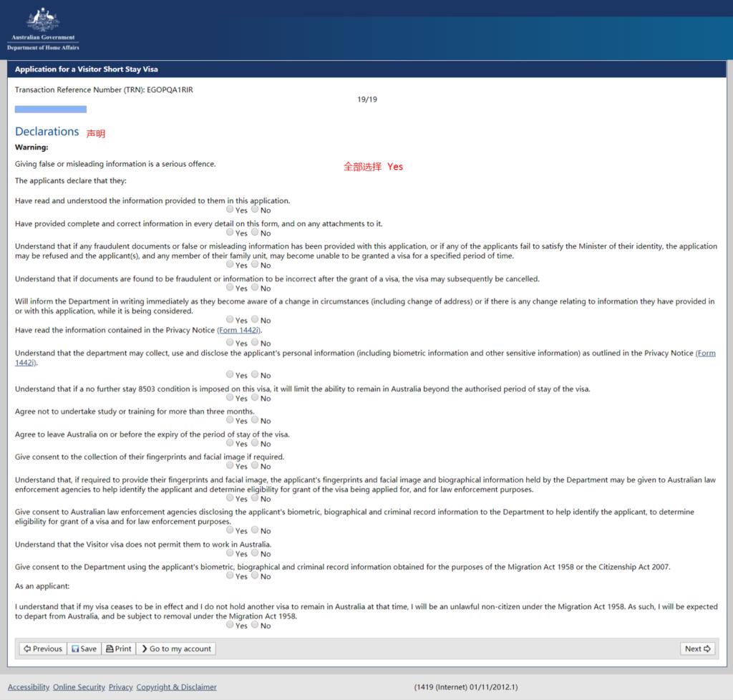This screenshot has height=700, width=733.
Task: Select No for Visitor visa does not permit work
Action: 255,553
